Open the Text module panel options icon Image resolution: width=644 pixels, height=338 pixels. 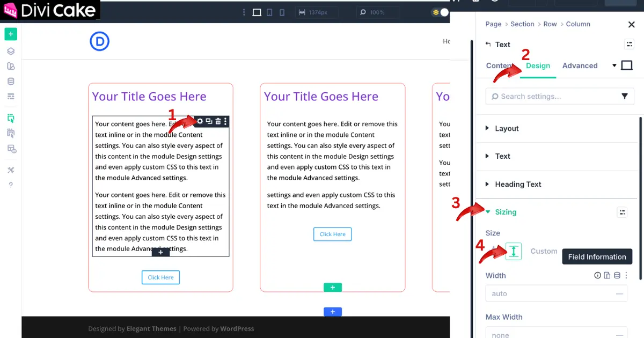pyautogui.click(x=629, y=45)
